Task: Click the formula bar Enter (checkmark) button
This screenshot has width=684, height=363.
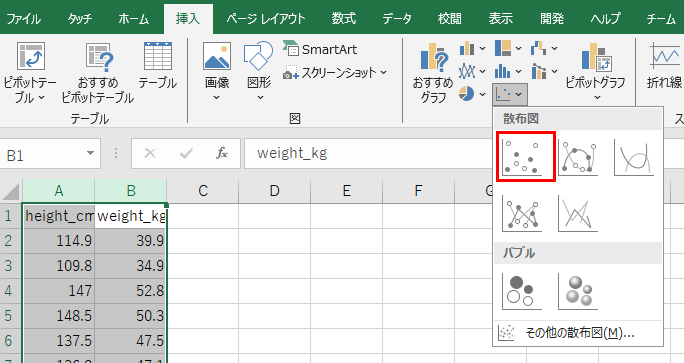Action: 186,153
